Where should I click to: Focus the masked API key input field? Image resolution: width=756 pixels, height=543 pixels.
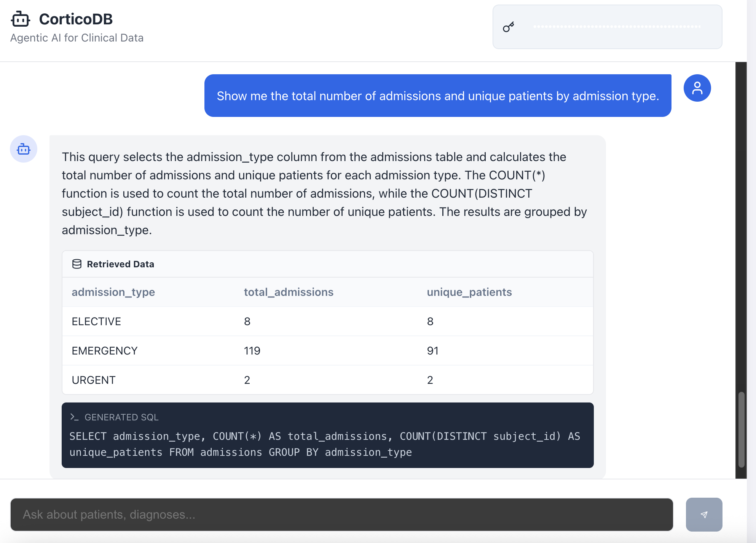617,27
